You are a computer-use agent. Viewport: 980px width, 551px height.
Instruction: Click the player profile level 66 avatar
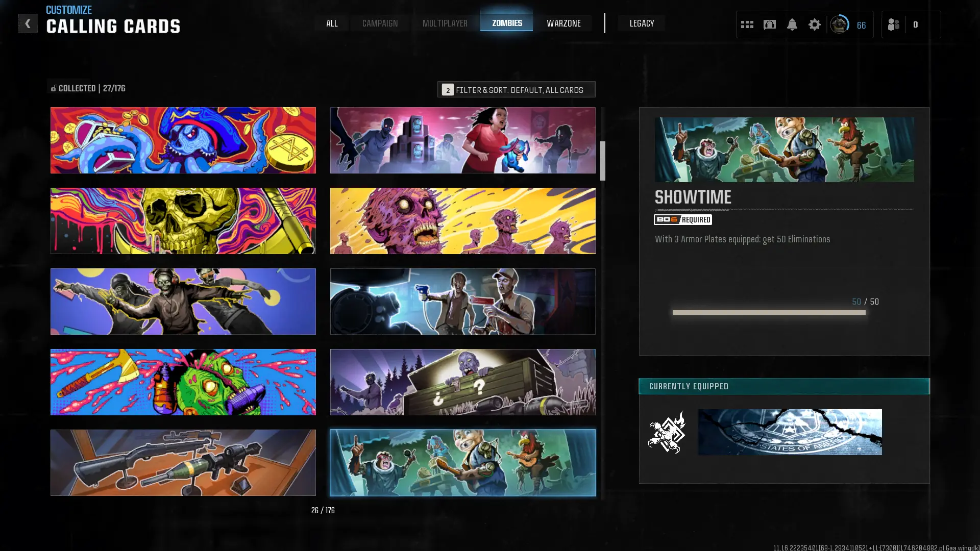840,24
